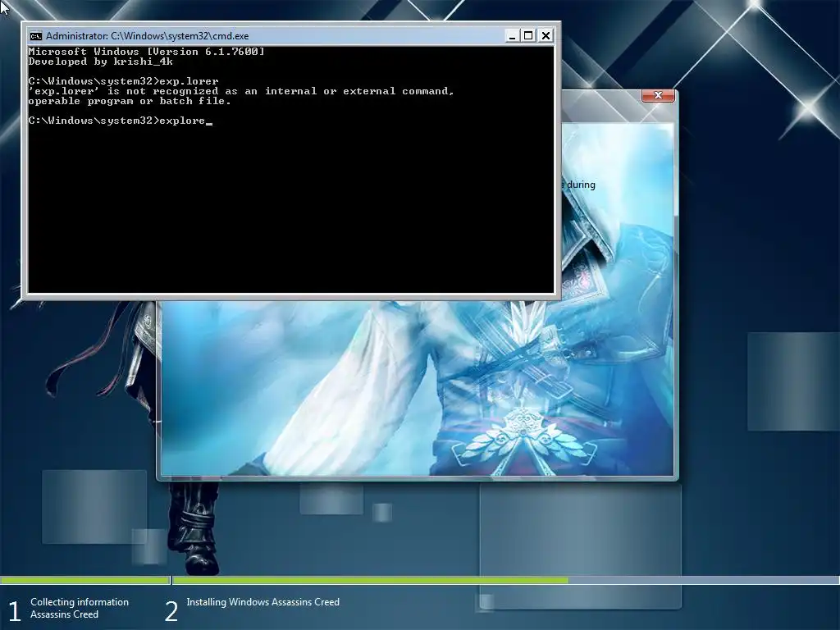Click the 'during' text in setup dialog
This screenshot has height=630, width=840.
(581, 185)
